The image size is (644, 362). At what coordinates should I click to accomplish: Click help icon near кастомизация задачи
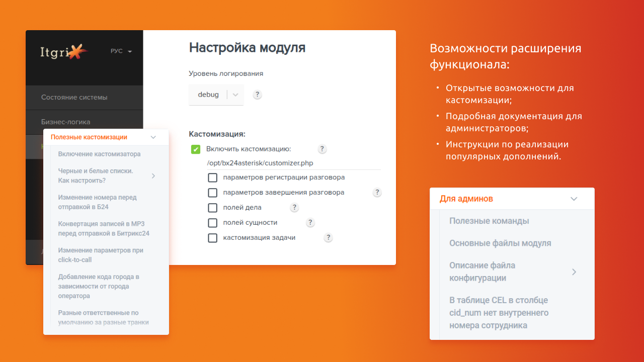point(328,237)
